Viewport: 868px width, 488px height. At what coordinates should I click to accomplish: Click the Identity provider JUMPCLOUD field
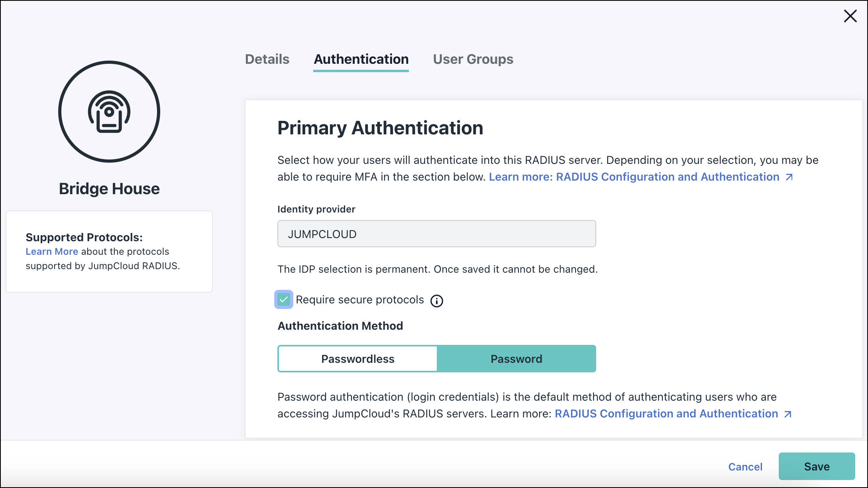coord(437,234)
